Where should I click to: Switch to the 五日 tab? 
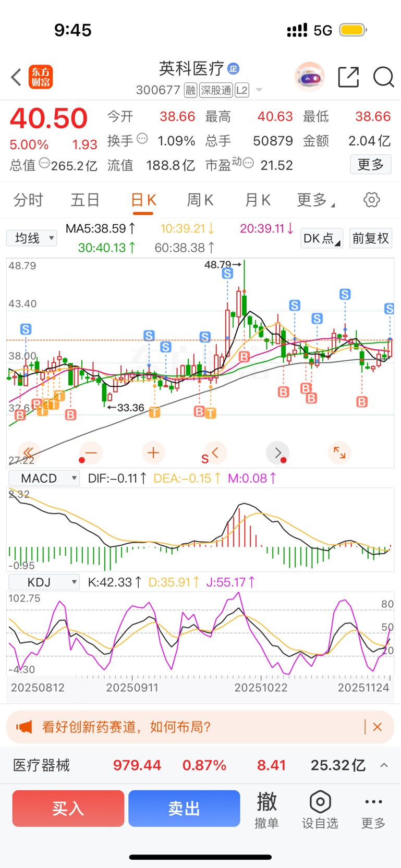pos(85,200)
